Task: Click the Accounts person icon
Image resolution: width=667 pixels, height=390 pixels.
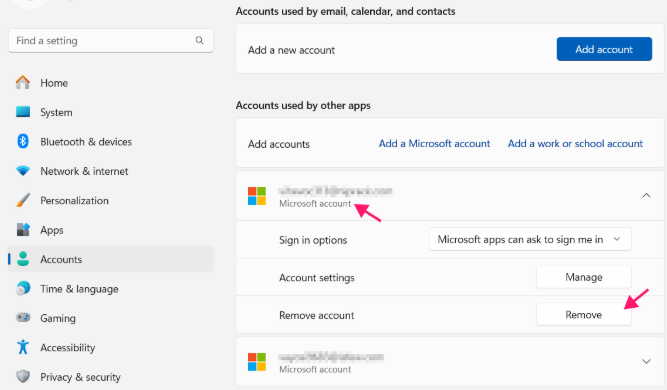Action: 23,259
